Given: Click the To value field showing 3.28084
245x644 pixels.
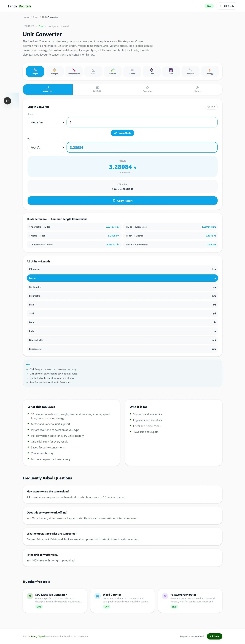Looking at the screenshot, I should (142, 148).
